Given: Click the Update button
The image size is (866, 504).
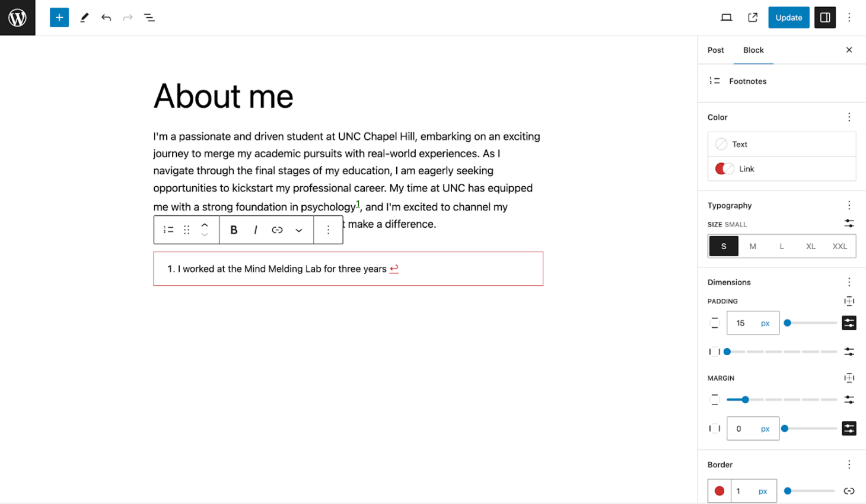Looking at the screenshot, I should [x=788, y=18].
